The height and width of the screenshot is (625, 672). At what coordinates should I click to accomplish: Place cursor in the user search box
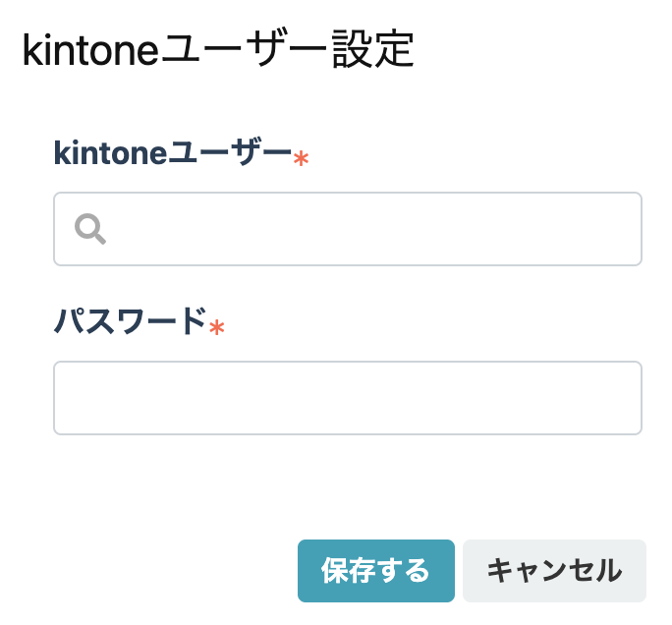tap(348, 229)
